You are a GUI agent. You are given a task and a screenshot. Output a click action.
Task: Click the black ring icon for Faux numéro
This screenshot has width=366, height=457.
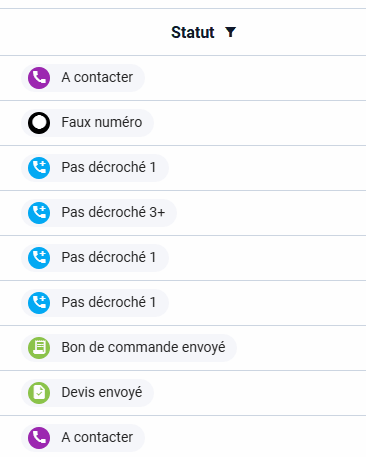click(39, 123)
